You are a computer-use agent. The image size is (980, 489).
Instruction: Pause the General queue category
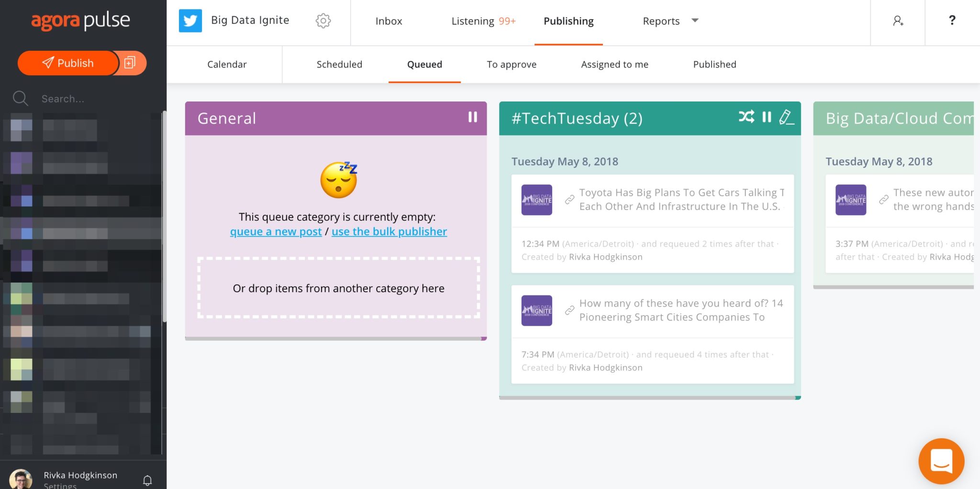[x=472, y=117]
